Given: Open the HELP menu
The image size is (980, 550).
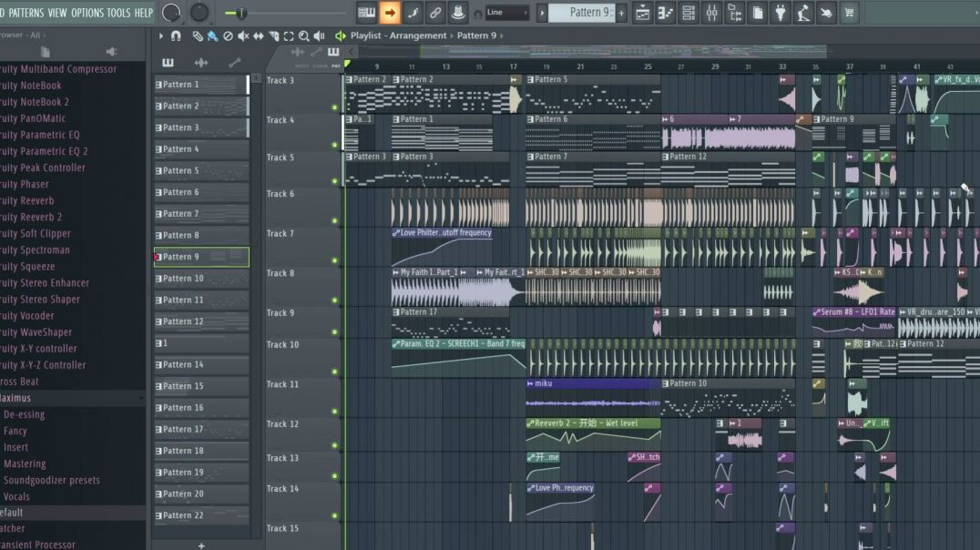Looking at the screenshot, I should click(x=144, y=13).
